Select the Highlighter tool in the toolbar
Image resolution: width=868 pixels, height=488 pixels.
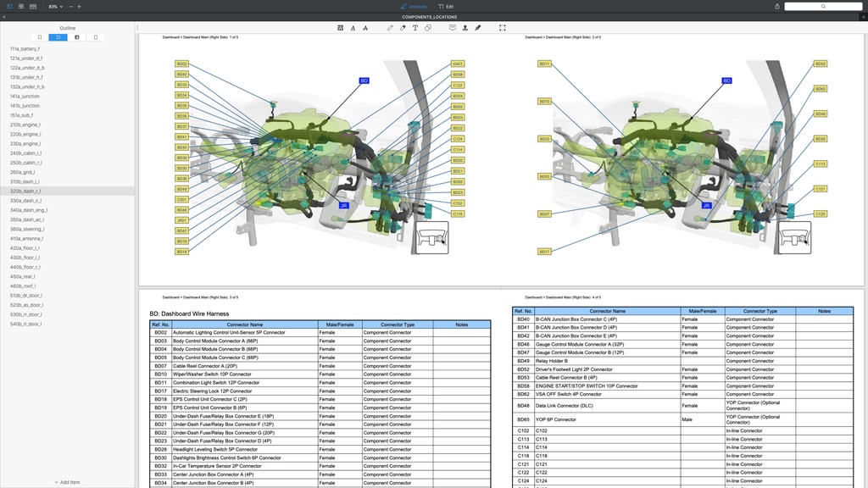pyautogui.click(x=403, y=27)
